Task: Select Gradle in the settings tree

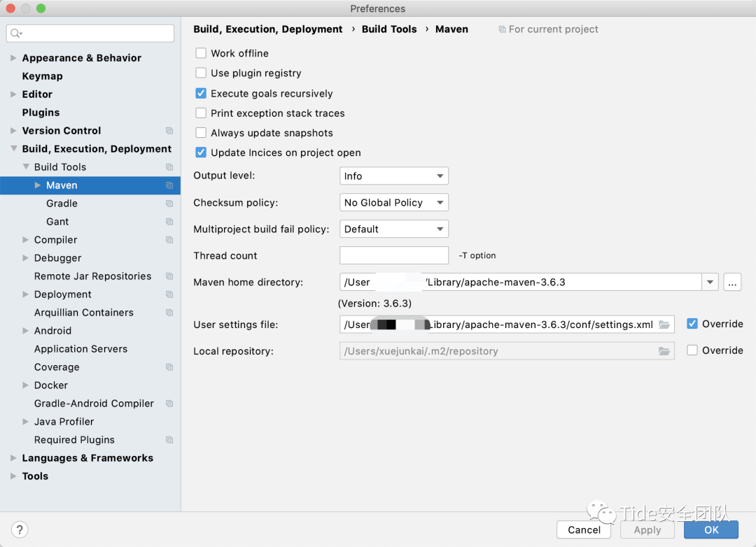Action: tap(62, 204)
